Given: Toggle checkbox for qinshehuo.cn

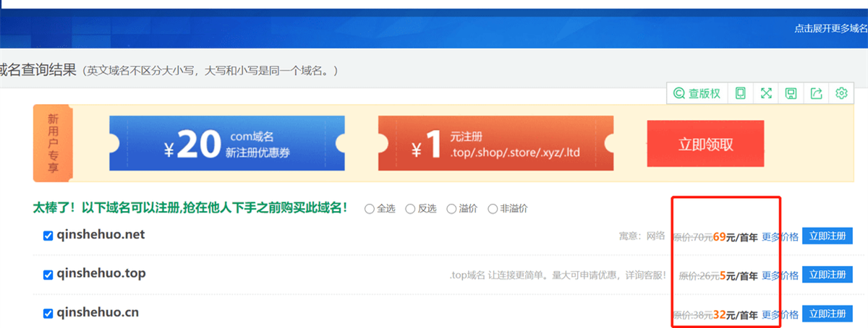Looking at the screenshot, I should tap(48, 314).
